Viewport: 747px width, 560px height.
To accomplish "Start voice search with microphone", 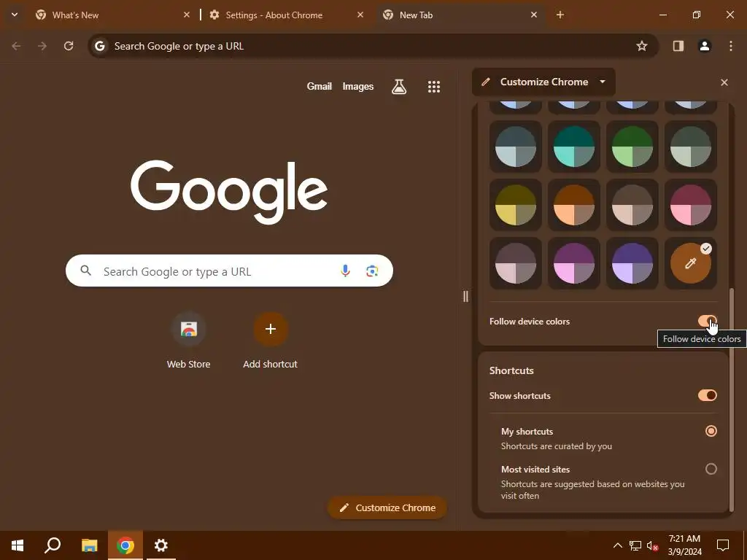I will coord(345,271).
